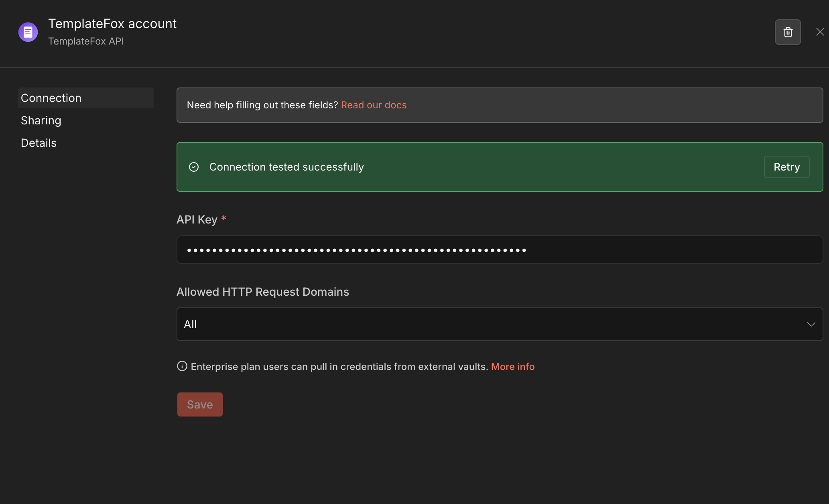Open the More info link

(x=513, y=366)
